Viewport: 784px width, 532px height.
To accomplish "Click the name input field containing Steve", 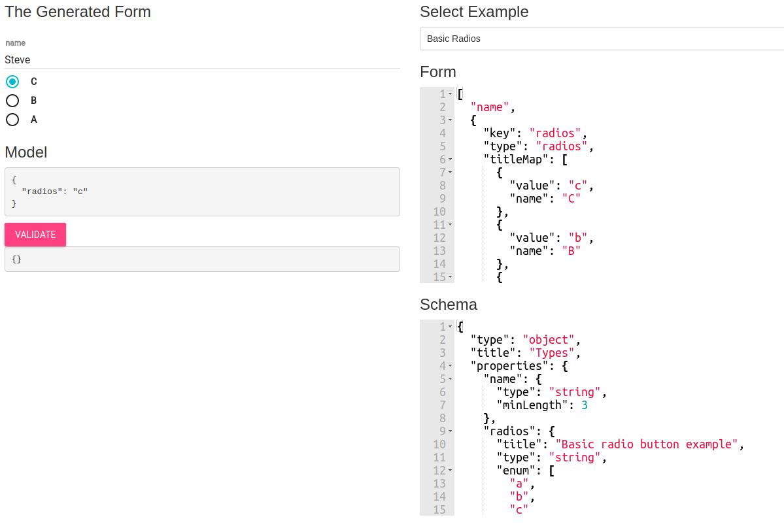I will [x=202, y=60].
